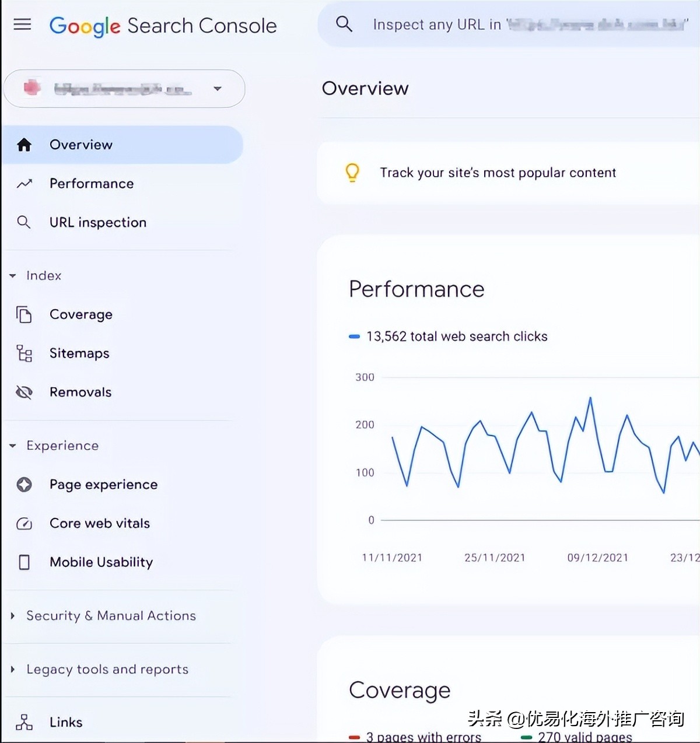Collapse the Index section
This screenshot has width=700, height=743.
pyautogui.click(x=12, y=275)
